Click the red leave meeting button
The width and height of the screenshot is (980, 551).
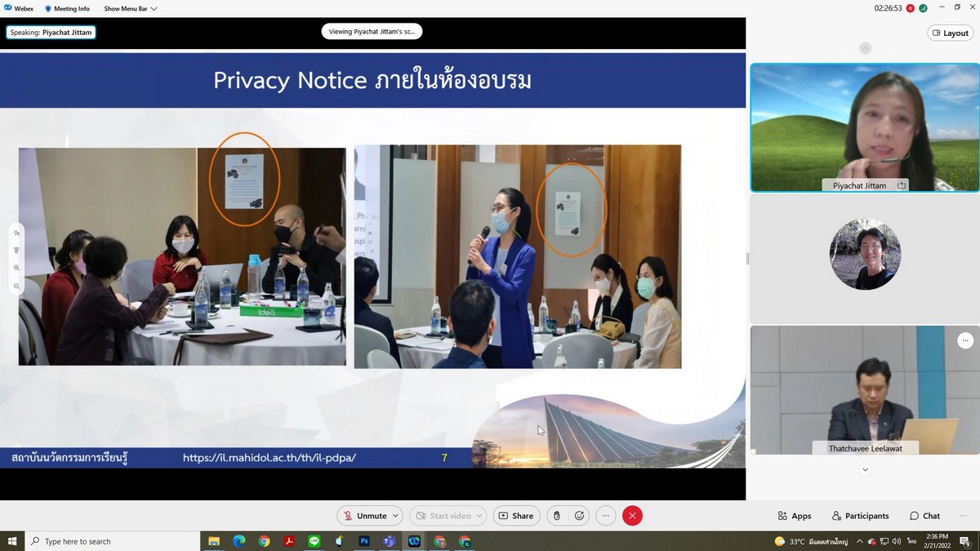tap(632, 516)
